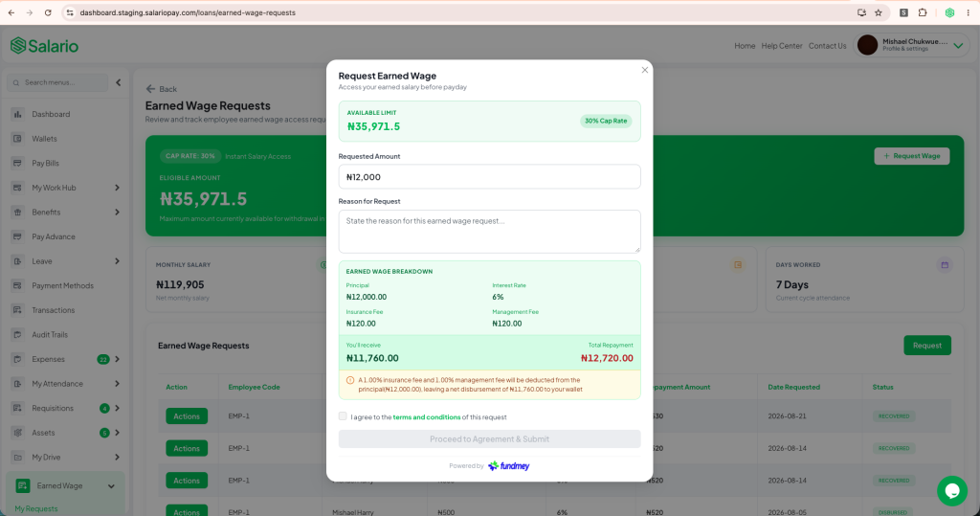Click the Back link above page title
Image resolution: width=980 pixels, height=516 pixels.
161,89
